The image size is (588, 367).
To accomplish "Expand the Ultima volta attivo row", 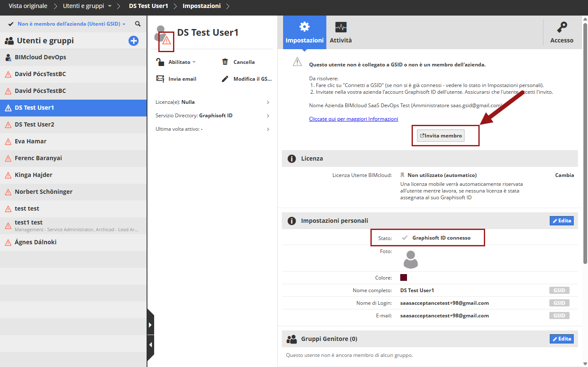I will [x=212, y=129].
